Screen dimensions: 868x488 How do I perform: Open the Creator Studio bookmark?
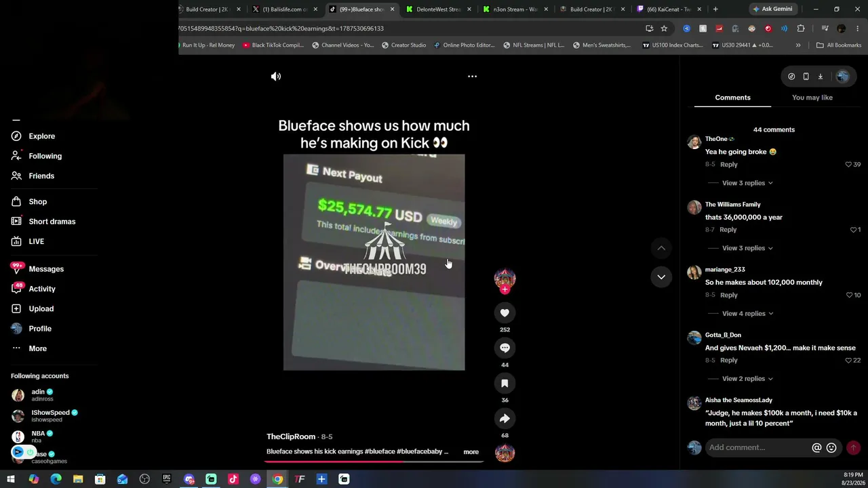[403, 45]
